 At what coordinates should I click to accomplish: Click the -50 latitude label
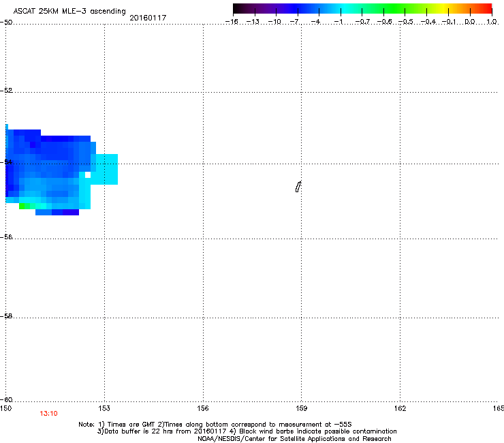(6, 22)
